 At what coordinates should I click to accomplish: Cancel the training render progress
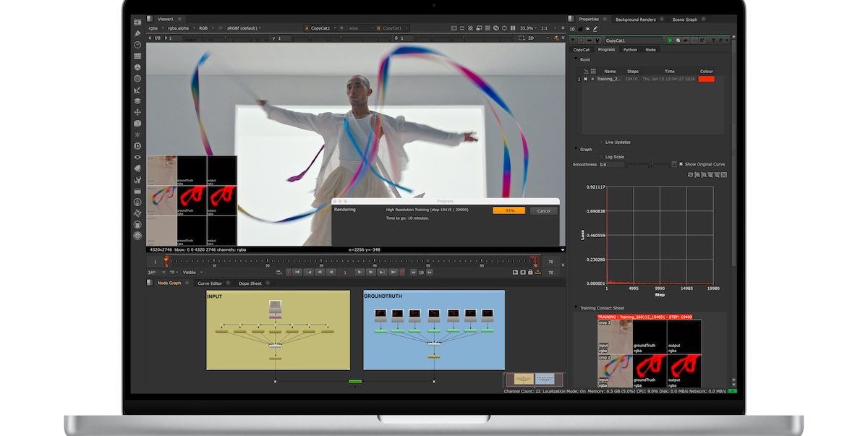(x=543, y=211)
